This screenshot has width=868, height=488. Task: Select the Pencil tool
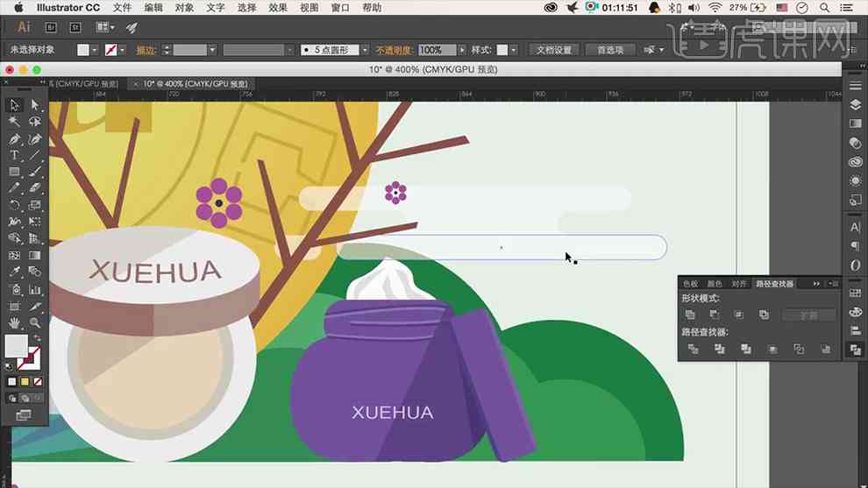(14, 188)
